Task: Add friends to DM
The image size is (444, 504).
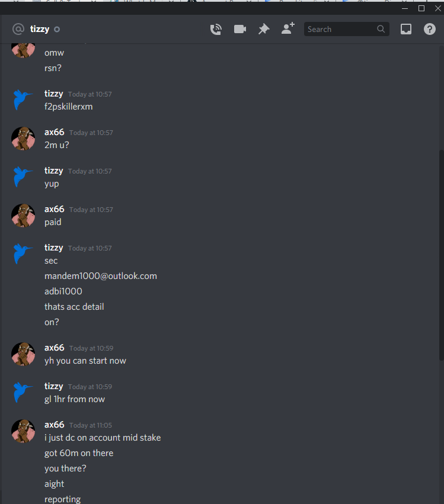Action: pyautogui.click(x=288, y=28)
